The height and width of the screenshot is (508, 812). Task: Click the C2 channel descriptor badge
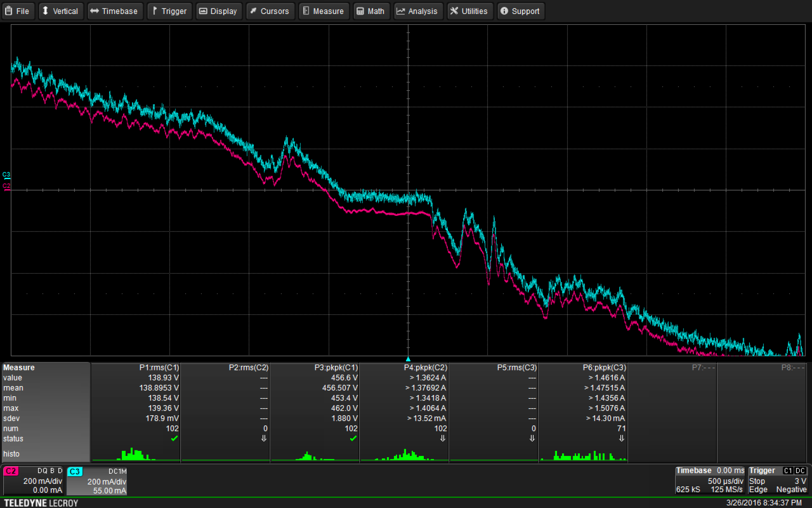point(11,471)
